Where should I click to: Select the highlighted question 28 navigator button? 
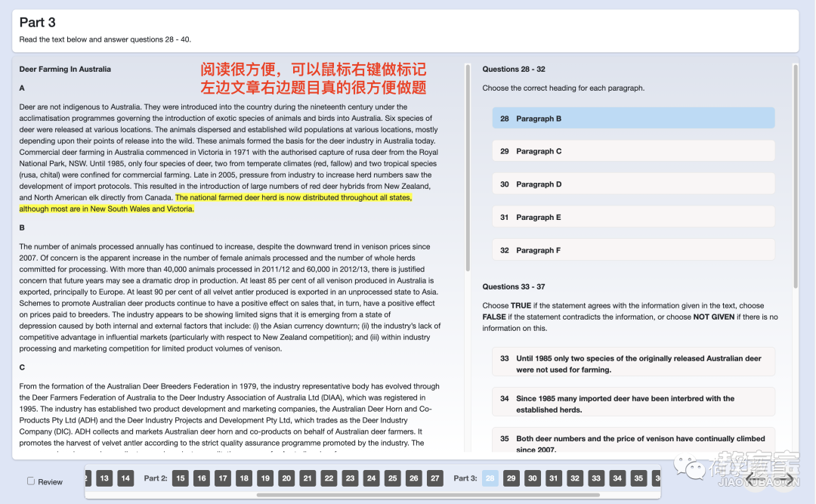(x=490, y=478)
